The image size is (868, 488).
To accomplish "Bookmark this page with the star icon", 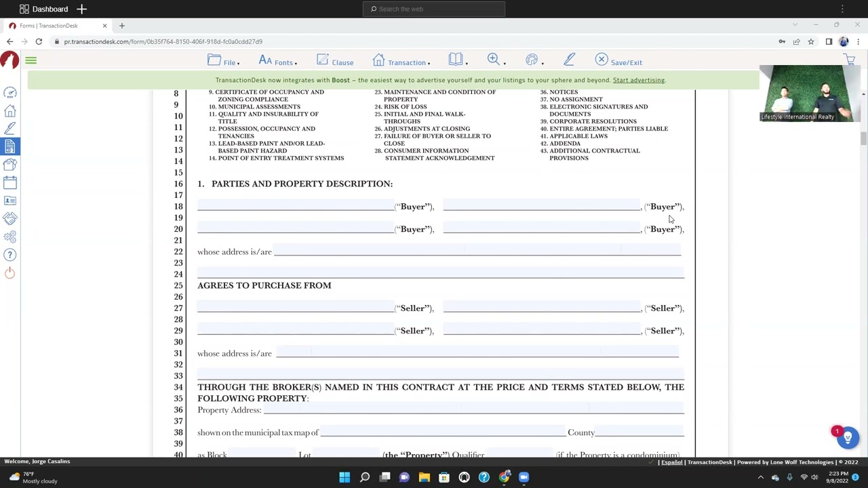I will tap(811, 41).
